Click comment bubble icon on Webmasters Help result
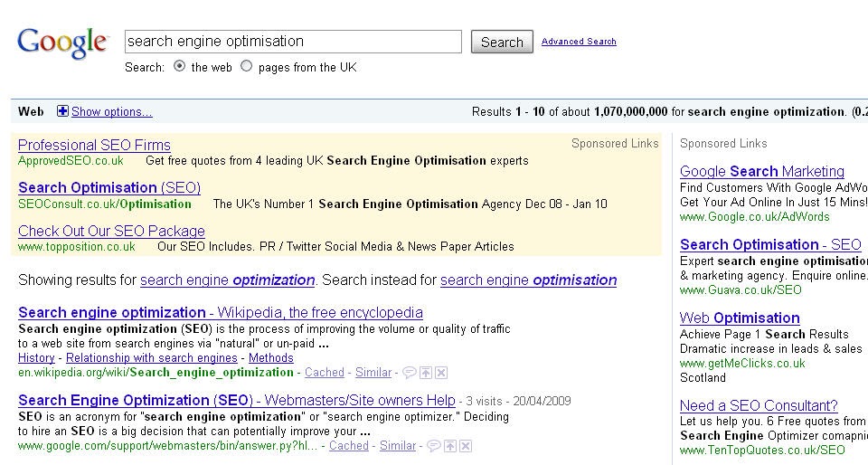This screenshot has width=868, height=465. point(433,446)
